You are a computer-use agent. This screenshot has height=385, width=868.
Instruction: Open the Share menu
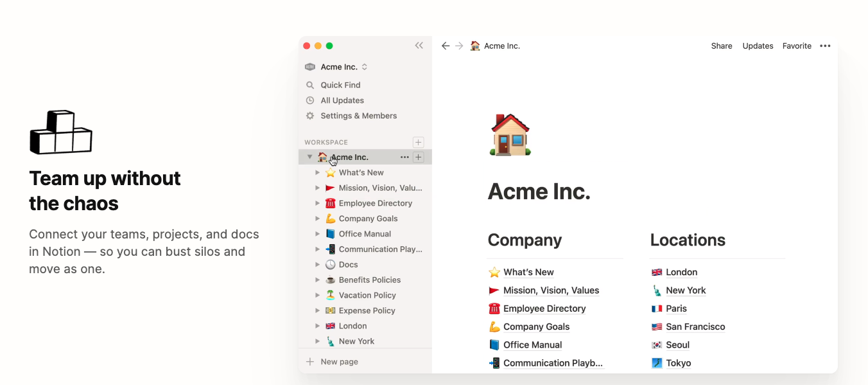click(722, 46)
